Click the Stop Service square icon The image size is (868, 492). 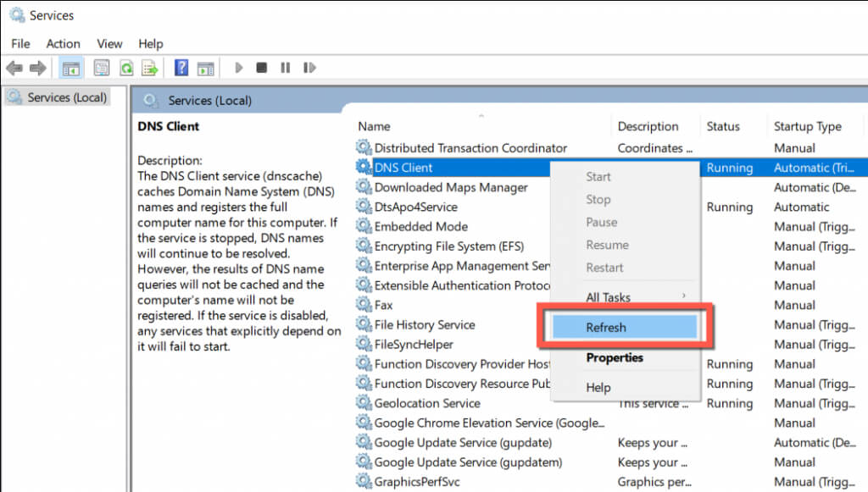click(x=262, y=68)
